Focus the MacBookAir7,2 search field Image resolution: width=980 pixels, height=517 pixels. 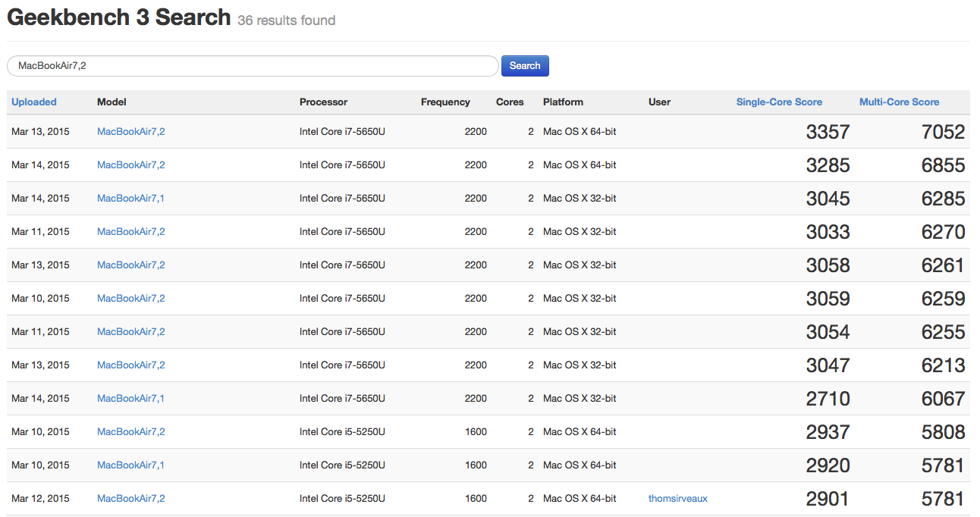[253, 66]
